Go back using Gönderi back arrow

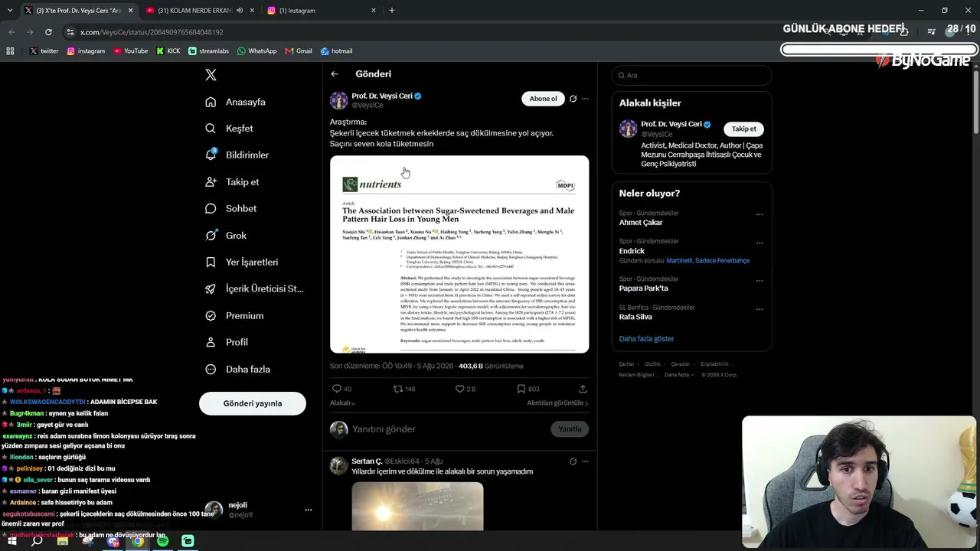pos(335,74)
